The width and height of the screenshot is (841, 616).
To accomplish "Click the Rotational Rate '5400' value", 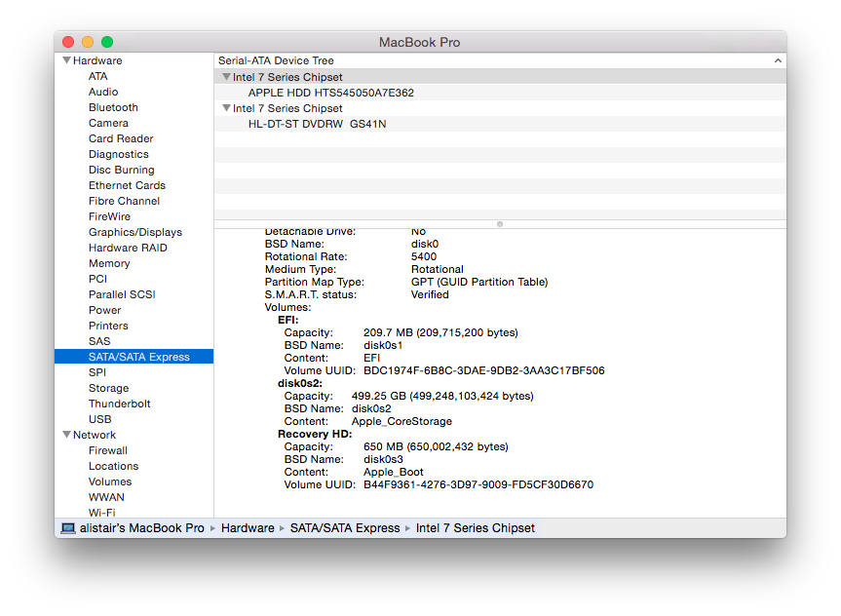I will click(424, 256).
